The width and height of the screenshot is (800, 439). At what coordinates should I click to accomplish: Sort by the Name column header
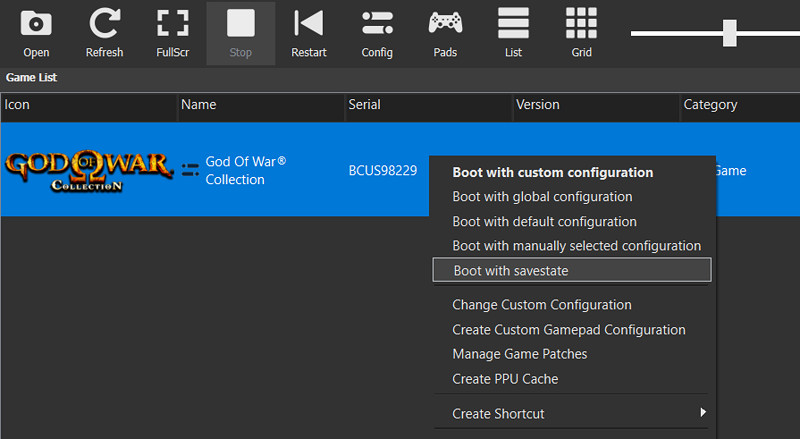pos(199,105)
